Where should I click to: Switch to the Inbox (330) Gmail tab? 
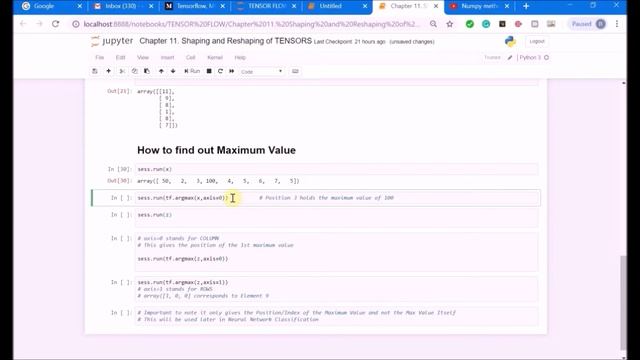click(122, 6)
